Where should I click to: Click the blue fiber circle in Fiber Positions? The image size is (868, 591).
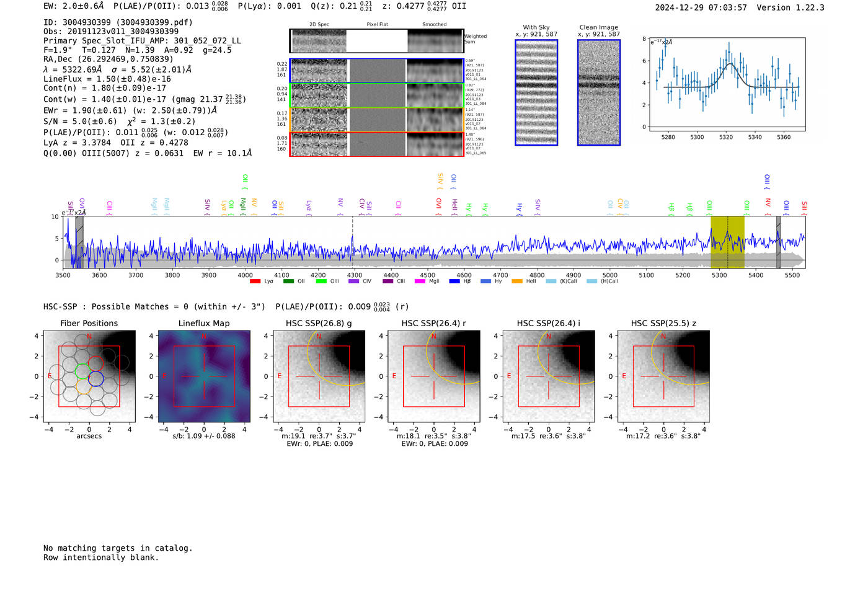pyautogui.click(x=95, y=378)
